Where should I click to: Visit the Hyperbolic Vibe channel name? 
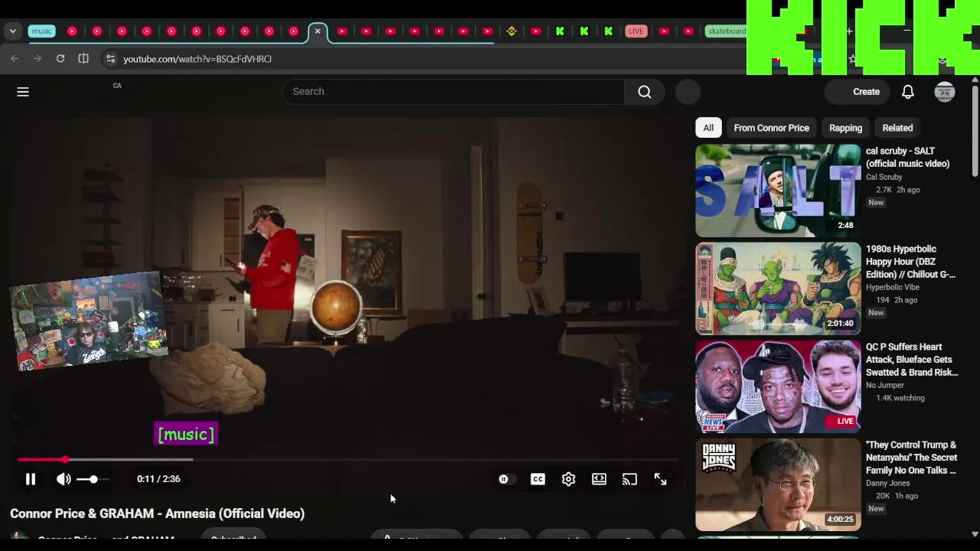(893, 287)
